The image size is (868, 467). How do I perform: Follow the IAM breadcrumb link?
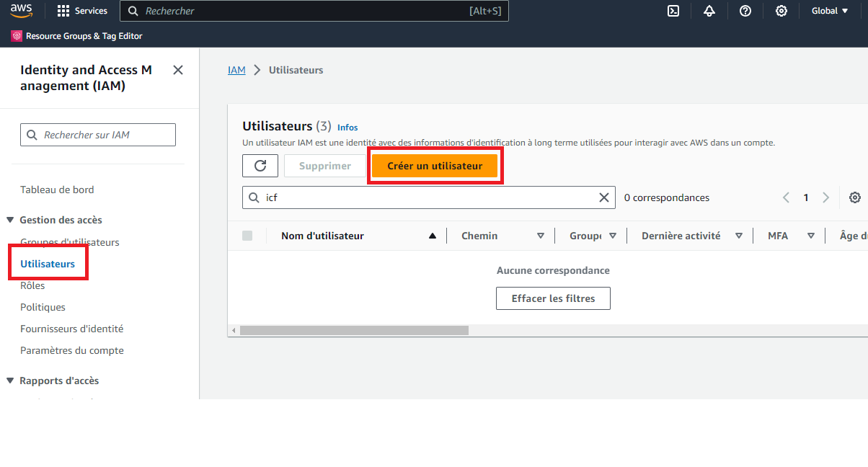(236, 70)
